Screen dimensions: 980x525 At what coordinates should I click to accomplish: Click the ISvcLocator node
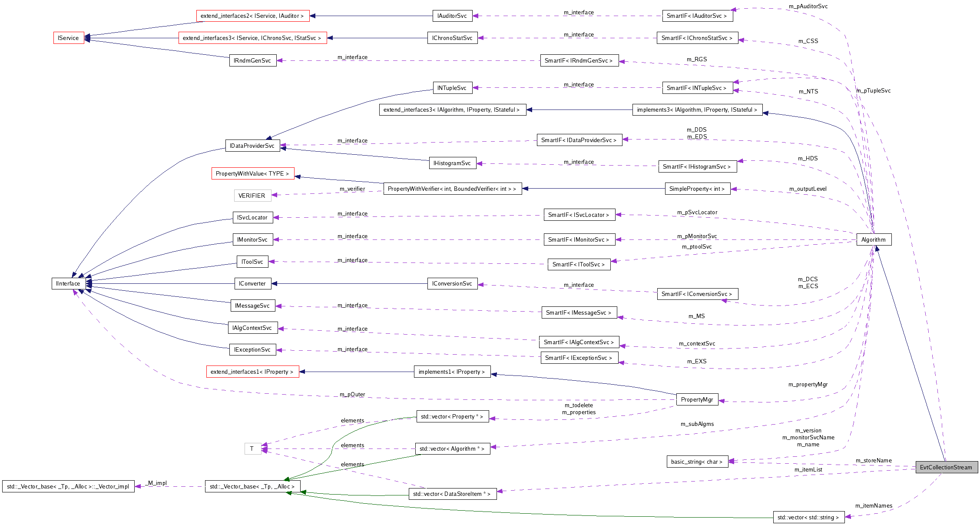point(252,217)
